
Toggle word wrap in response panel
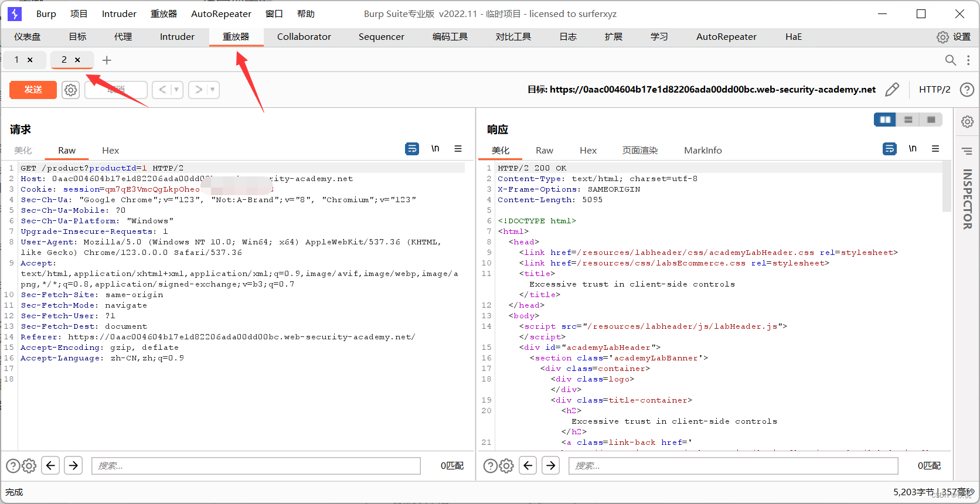pyautogui.click(x=890, y=149)
